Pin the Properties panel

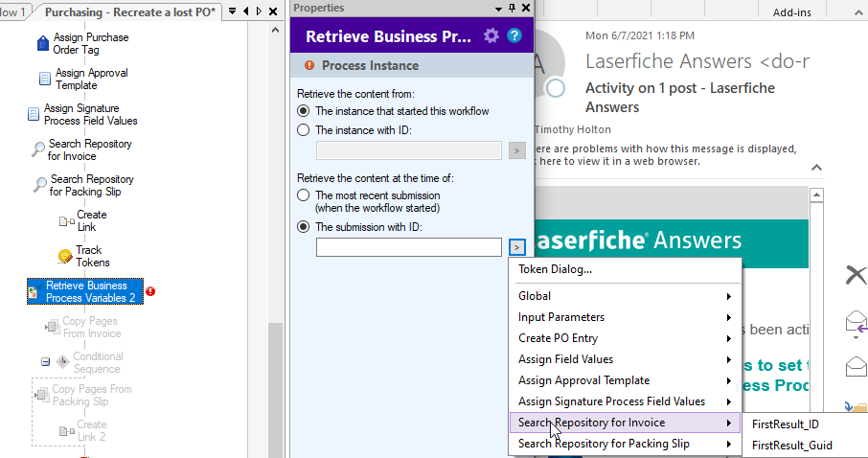click(x=512, y=8)
